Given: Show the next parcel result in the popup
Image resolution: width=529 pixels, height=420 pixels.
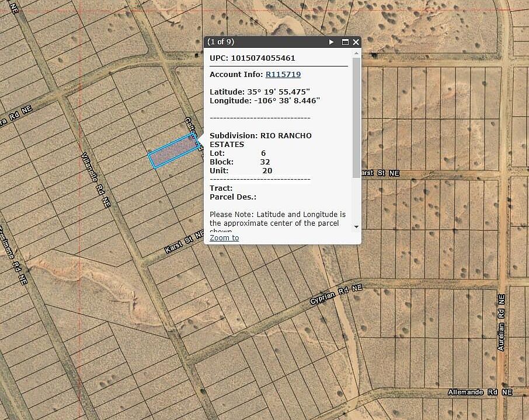Looking at the screenshot, I should point(331,42).
